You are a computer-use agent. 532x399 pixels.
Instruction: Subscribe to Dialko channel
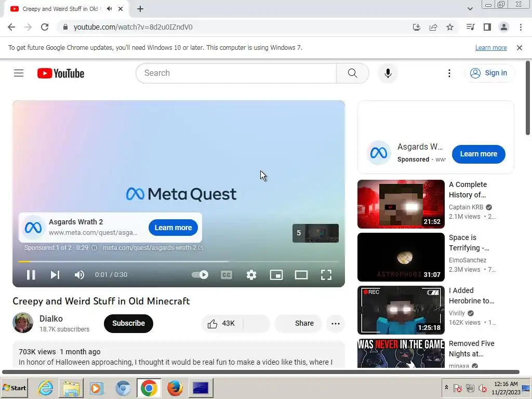129,323
